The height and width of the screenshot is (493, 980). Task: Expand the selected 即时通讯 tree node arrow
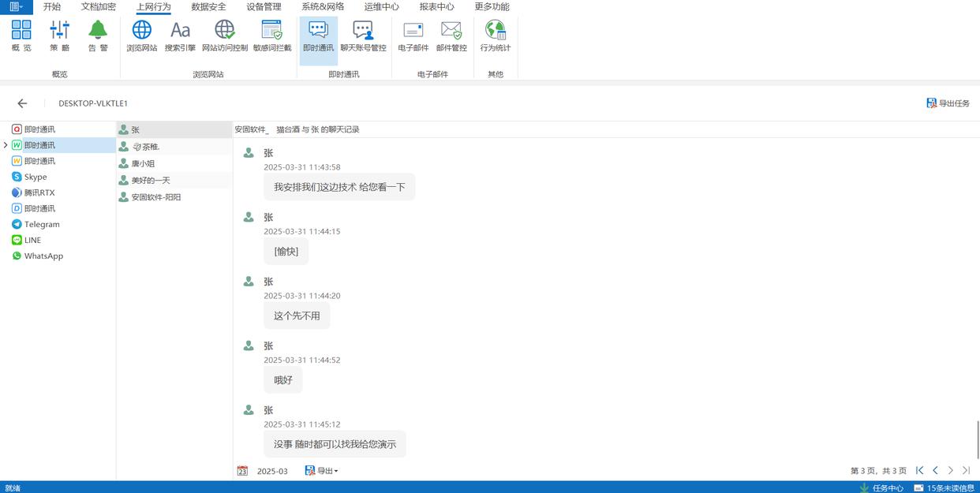pos(6,145)
